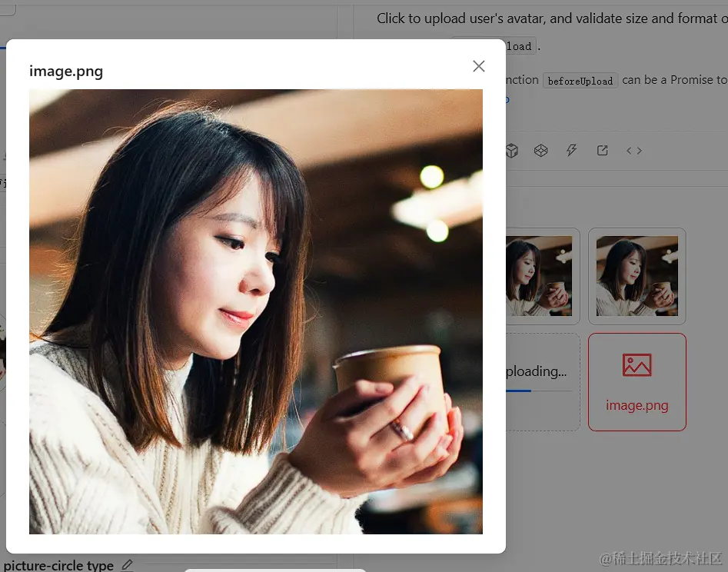728x572 pixels.
Task: Open the StackBlitz lightning icon
Action: (x=571, y=150)
